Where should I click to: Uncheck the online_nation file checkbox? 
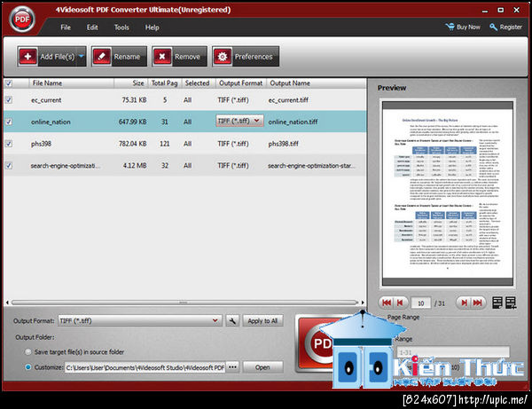(x=9, y=122)
